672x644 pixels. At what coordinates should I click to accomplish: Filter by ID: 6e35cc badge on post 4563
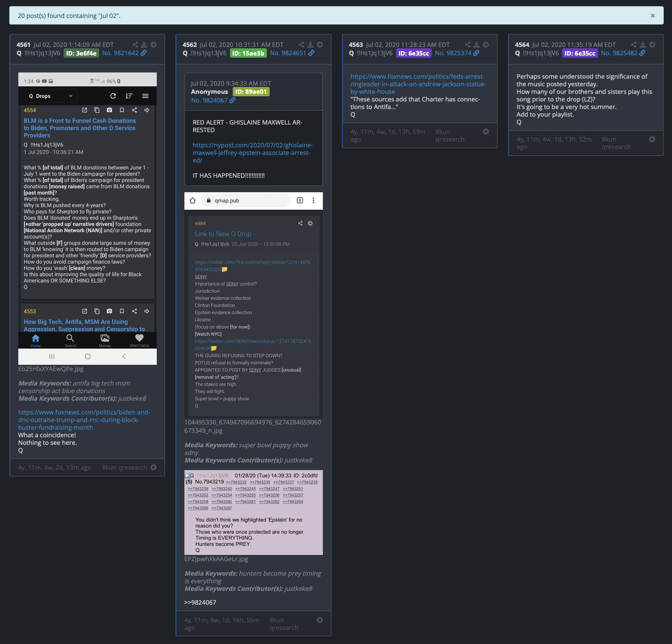[414, 53]
